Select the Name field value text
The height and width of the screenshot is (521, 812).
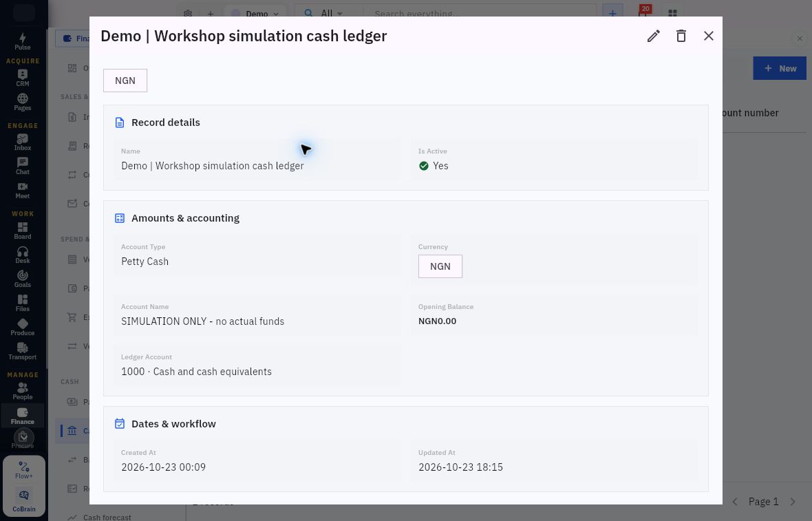pyautogui.click(x=213, y=166)
